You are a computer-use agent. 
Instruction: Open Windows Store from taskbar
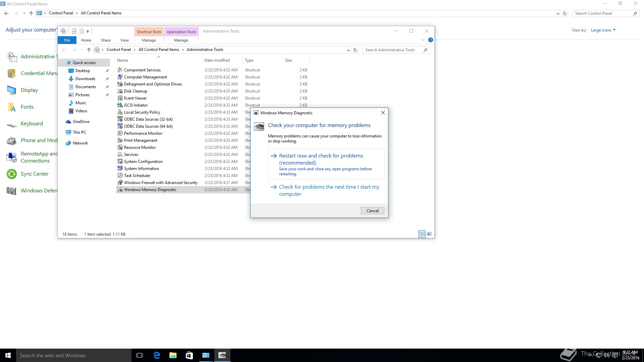tap(189, 355)
